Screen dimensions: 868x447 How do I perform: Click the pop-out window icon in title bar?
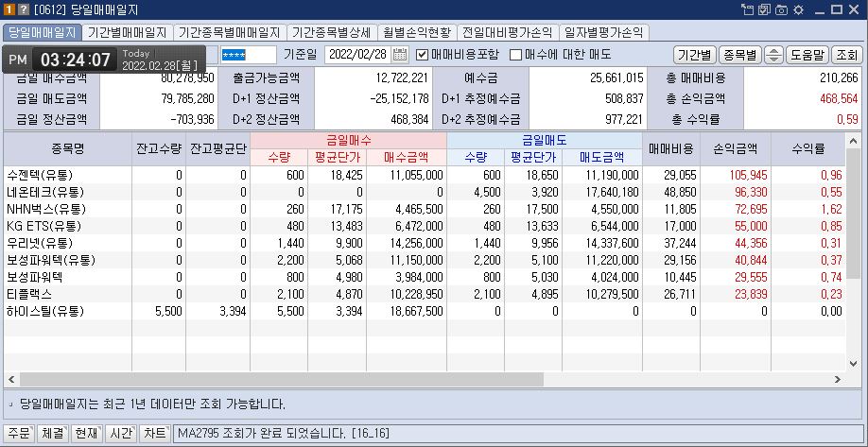click(x=747, y=9)
